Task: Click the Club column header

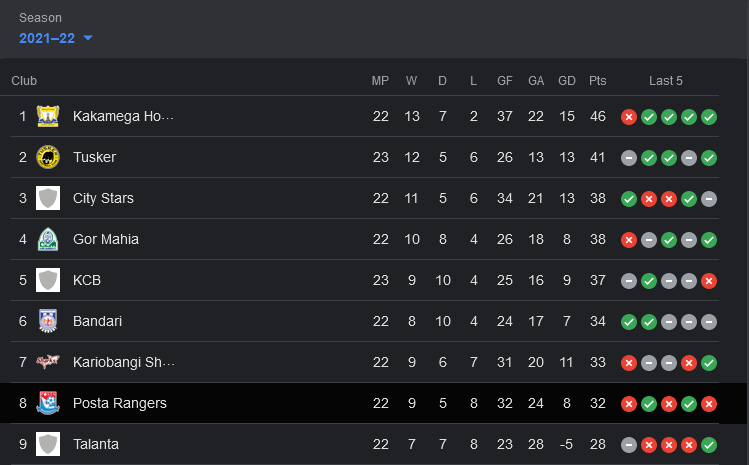Action: (x=24, y=81)
